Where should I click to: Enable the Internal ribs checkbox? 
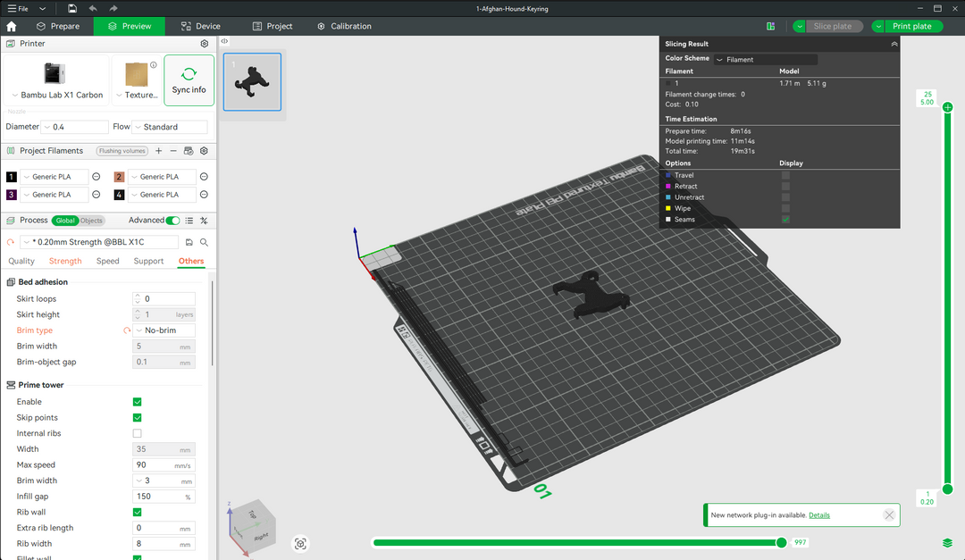click(137, 433)
